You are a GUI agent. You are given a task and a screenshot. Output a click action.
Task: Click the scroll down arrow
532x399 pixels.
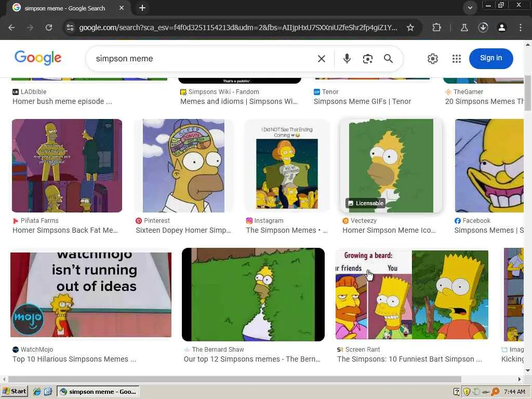[x=528, y=370]
